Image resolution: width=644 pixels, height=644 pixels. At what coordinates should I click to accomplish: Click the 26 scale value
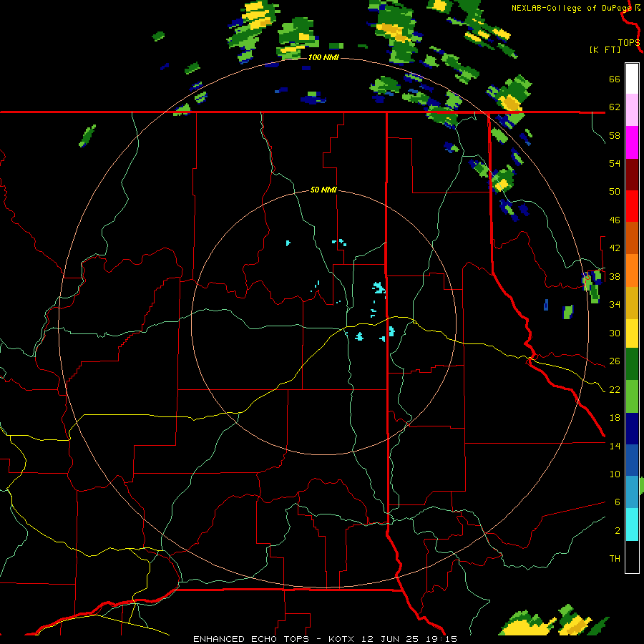click(615, 361)
